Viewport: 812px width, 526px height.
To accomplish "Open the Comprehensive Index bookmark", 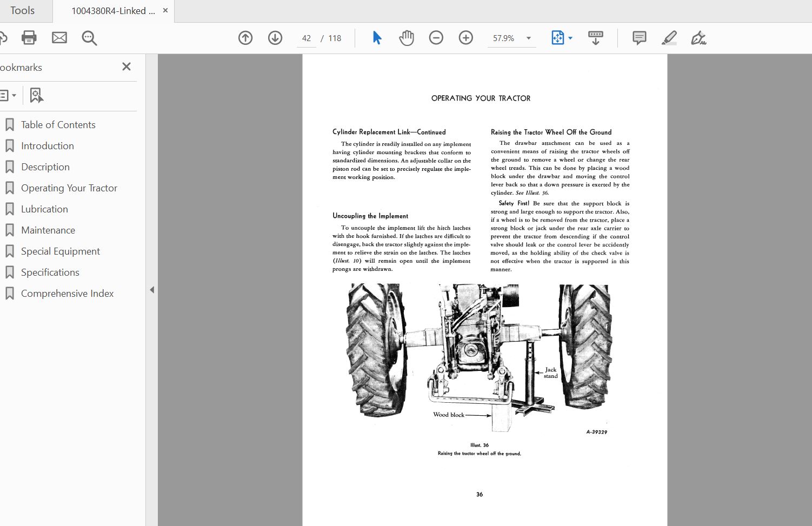I will point(67,293).
